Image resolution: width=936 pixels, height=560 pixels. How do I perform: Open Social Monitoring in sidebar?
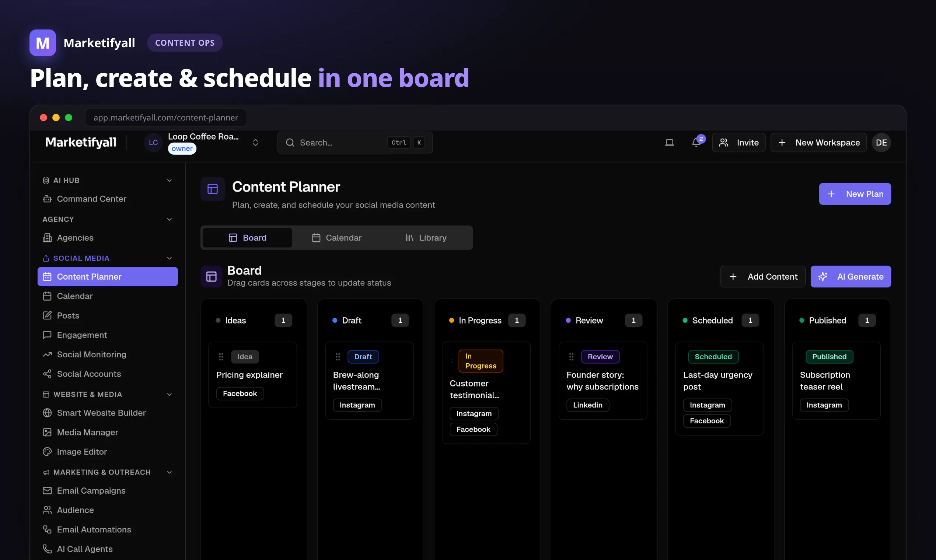[108, 354]
